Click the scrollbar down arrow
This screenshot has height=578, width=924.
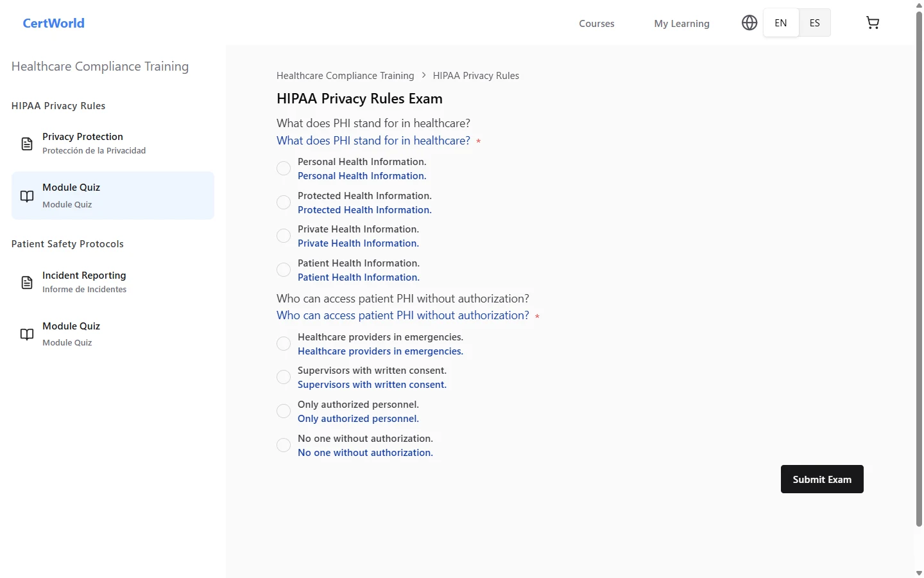coord(919,573)
